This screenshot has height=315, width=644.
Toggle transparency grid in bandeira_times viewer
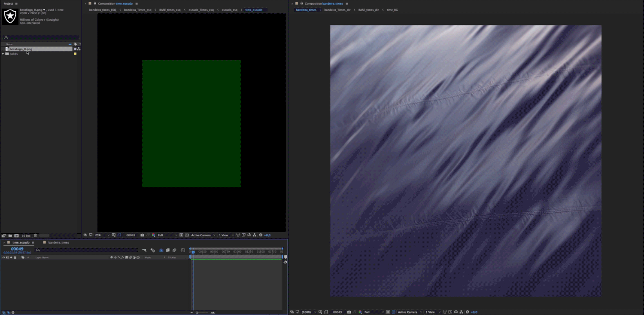393,312
